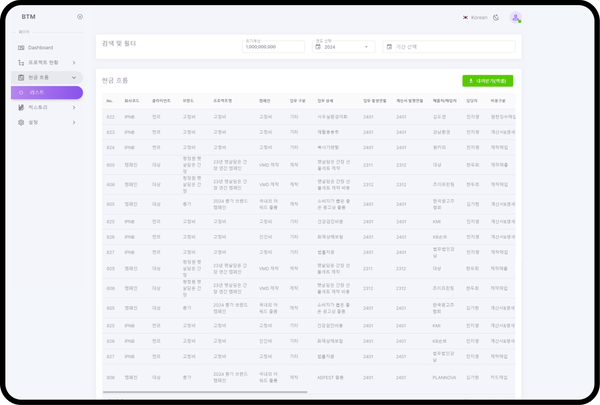Toggle dark mode with the moon icon
Viewport: 600px width, 405px height.
(496, 18)
